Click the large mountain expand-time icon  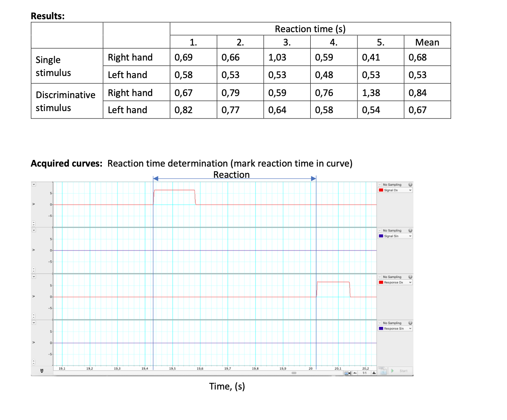pyautogui.click(x=374, y=373)
